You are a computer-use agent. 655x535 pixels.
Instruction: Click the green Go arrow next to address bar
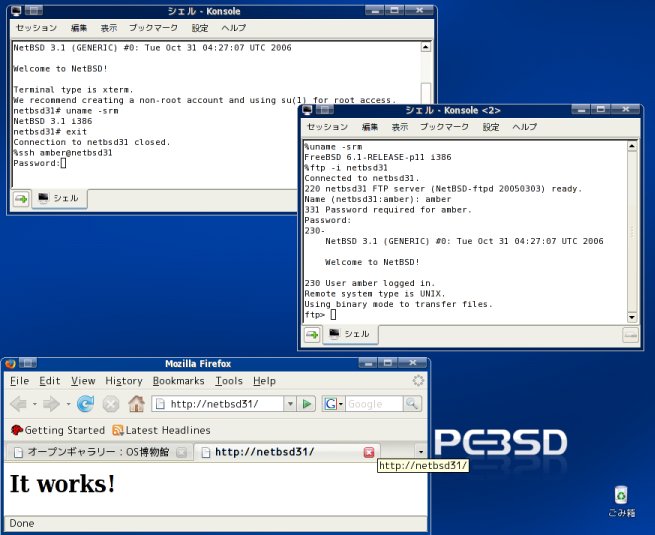307,404
